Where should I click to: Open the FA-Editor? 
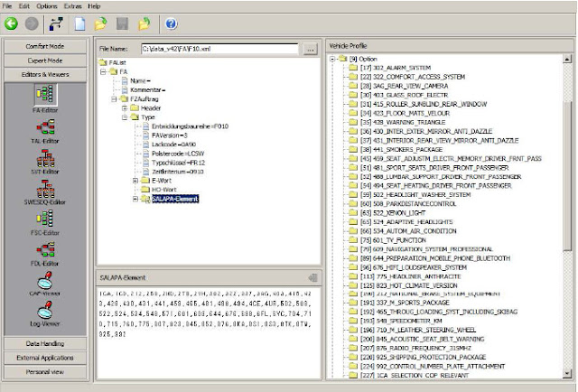click(x=45, y=98)
